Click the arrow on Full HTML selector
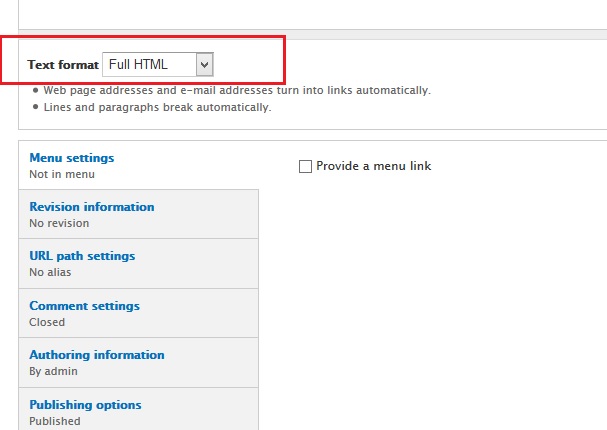This screenshot has height=430, width=607. point(204,65)
